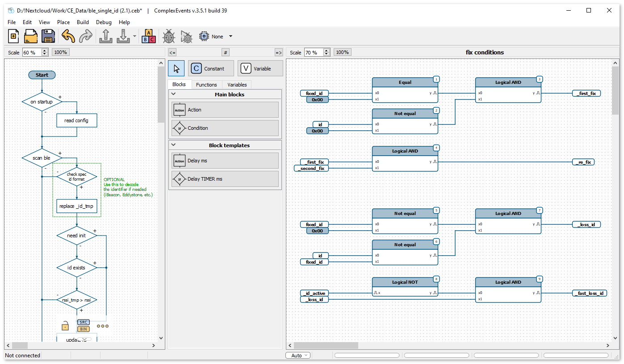Open the Auto dropdown in status bar
Image resolution: width=624 pixels, height=364 pixels.
(x=297, y=356)
